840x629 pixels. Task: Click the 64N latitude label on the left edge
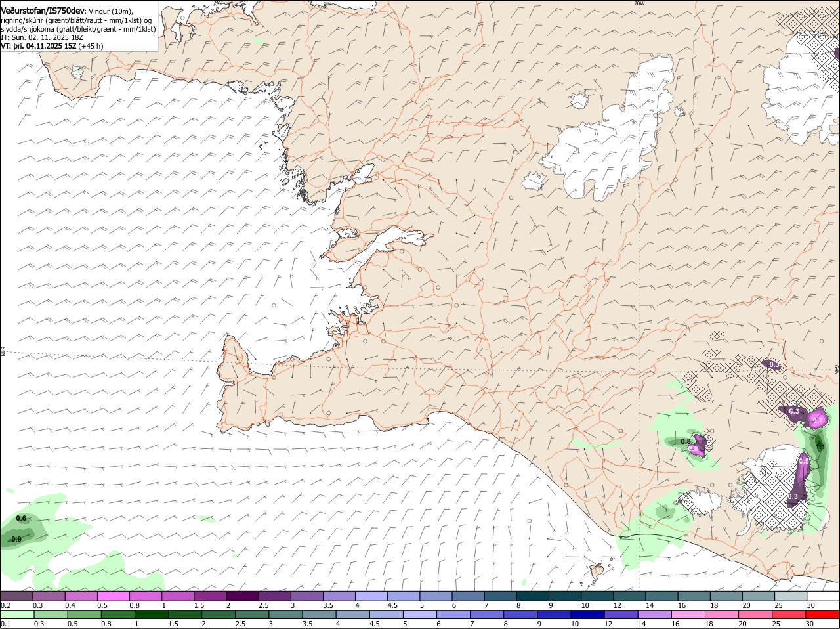point(3,351)
